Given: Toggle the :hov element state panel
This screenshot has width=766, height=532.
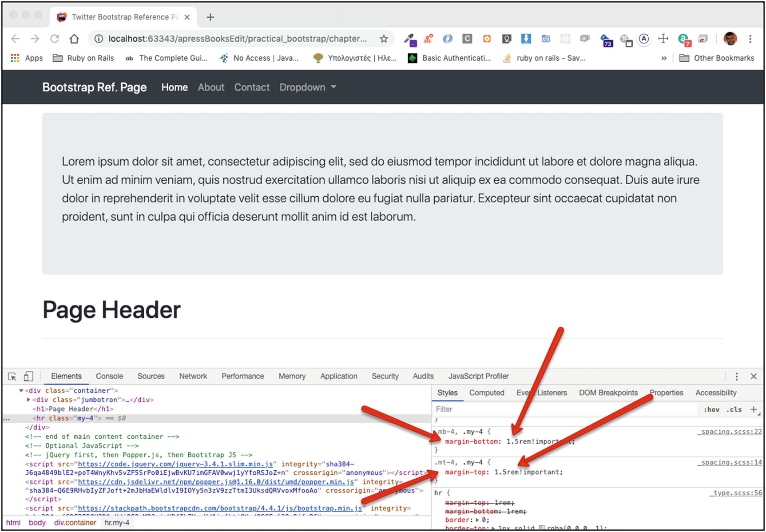Looking at the screenshot, I should [711, 409].
